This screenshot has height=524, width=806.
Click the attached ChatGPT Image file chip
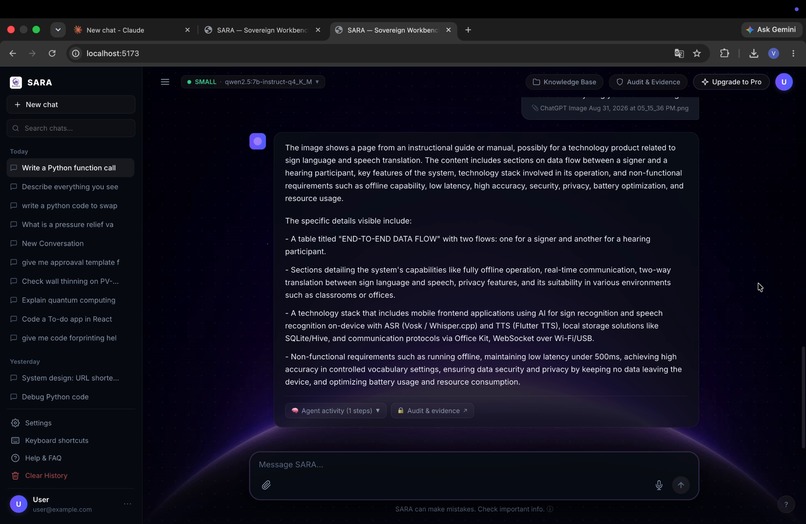click(x=610, y=108)
